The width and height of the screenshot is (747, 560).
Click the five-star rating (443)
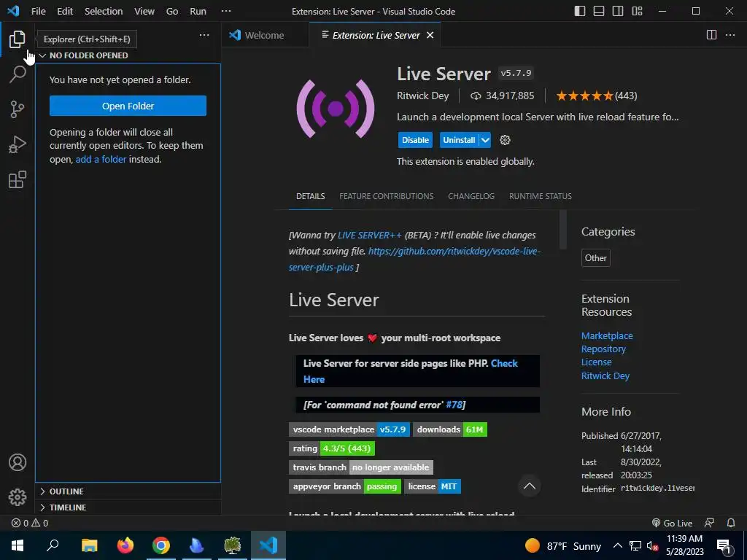coord(597,96)
